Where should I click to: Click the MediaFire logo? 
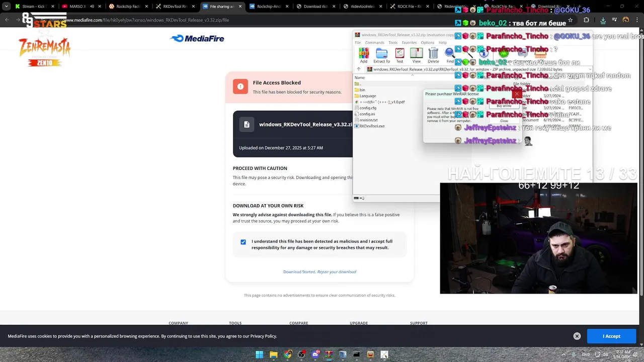coord(197,39)
